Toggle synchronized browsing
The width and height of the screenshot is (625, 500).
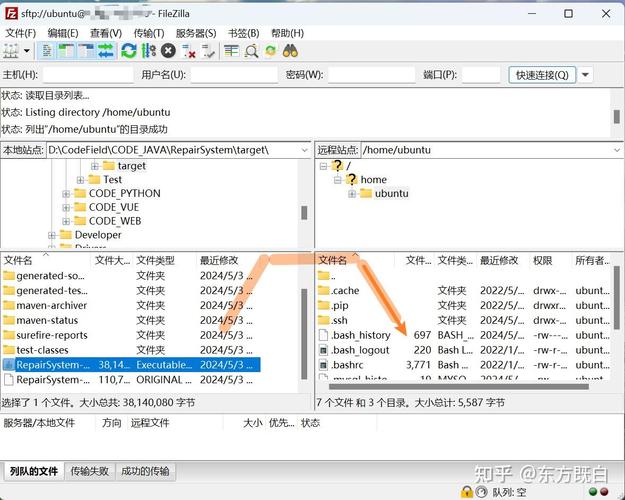pyautogui.click(x=270, y=51)
